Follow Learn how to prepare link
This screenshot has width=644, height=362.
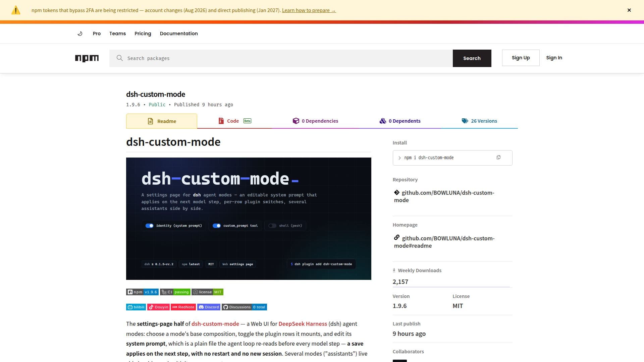(x=309, y=10)
